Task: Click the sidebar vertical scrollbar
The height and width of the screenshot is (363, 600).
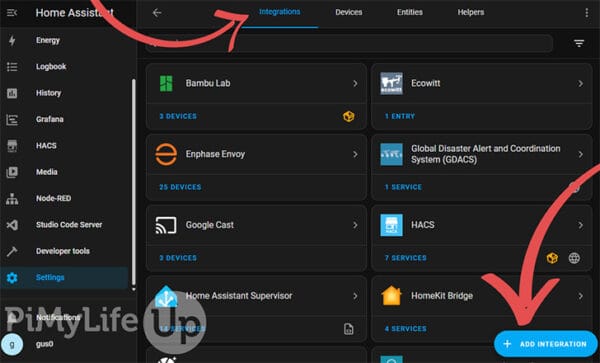Action: 134,183
